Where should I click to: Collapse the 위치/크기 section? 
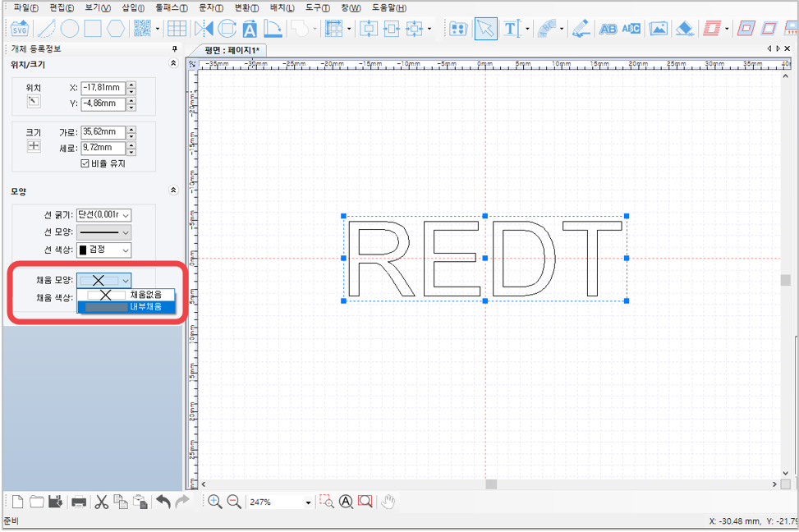[x=173, y=63]
